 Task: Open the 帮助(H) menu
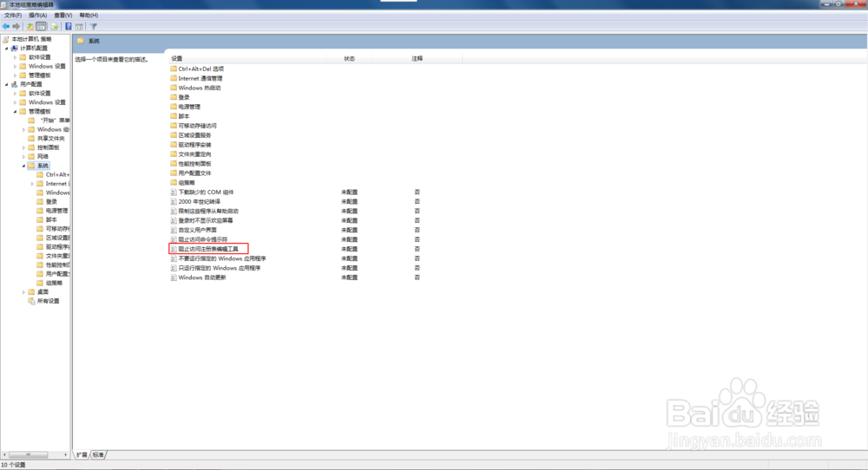coord(89,16)
